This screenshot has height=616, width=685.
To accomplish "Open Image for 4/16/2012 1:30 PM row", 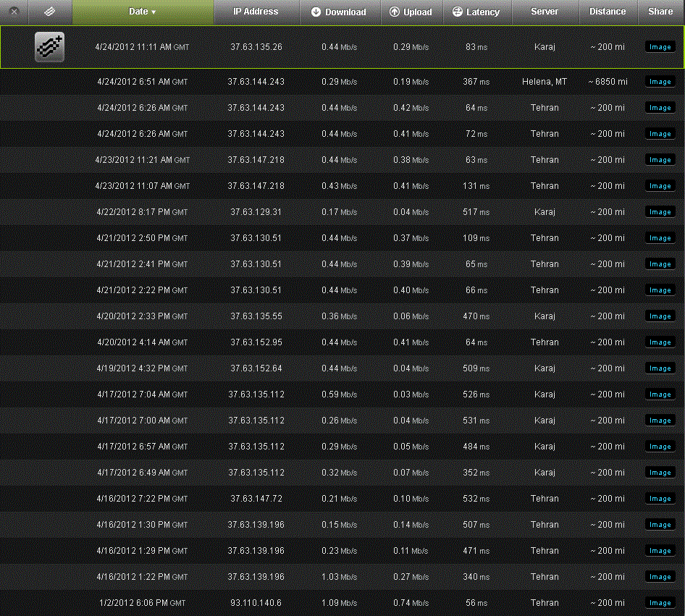I will point(660,525).
